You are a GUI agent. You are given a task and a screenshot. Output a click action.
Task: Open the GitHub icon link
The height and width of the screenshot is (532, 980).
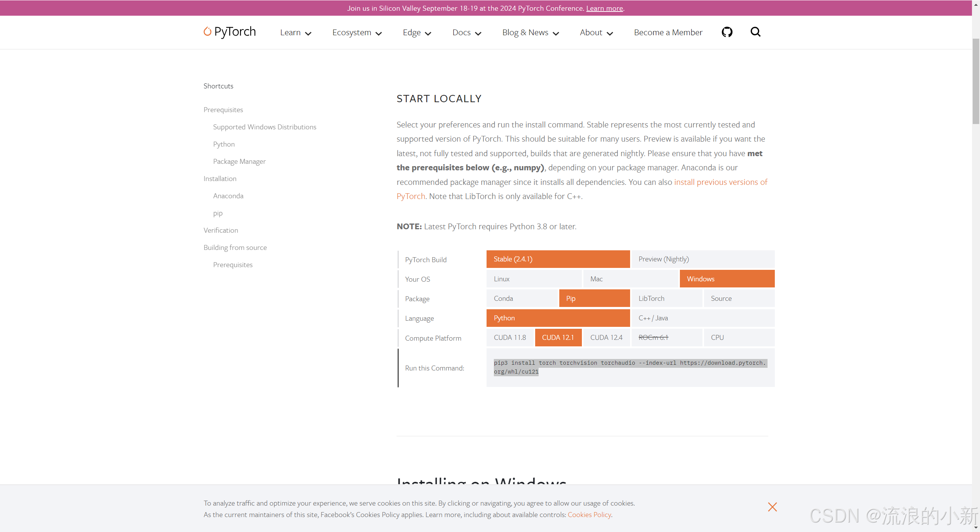(727, 32)
